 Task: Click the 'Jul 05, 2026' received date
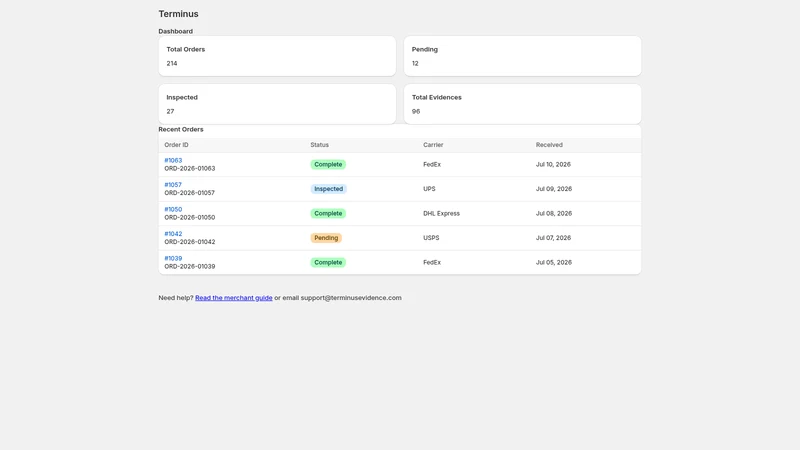[554, 262]
